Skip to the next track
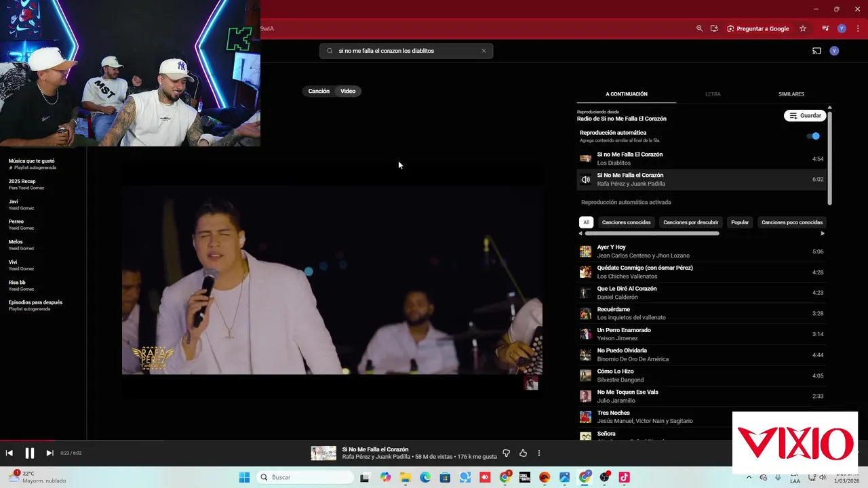This screenshot has width=868, height=488. point(50,453)
